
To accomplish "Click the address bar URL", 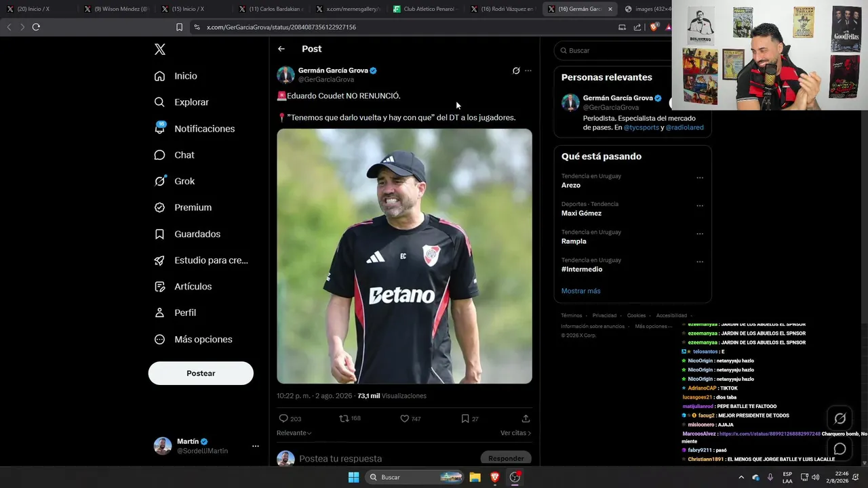I will coord(281,27).
